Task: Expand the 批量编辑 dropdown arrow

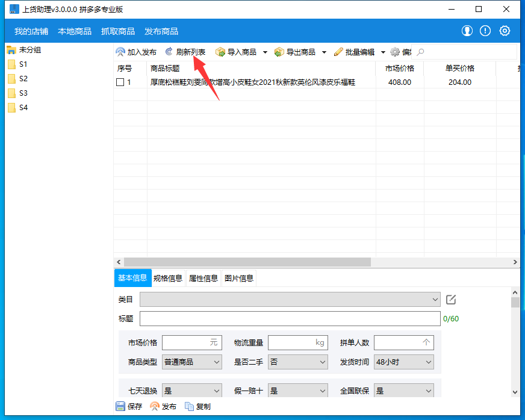Action: pyautogui.click(x=383, y=52)
